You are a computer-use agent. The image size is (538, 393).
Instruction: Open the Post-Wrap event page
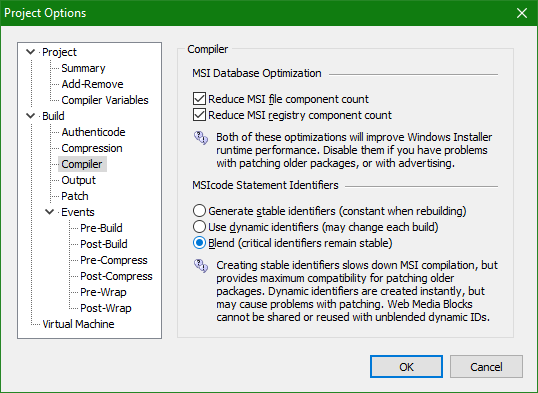coord(106,308)
